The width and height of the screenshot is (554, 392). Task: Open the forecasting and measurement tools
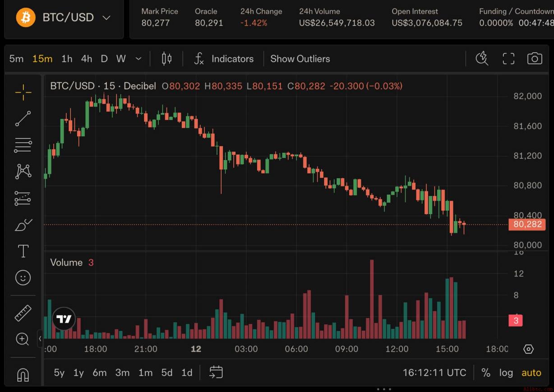coord(23,198)
